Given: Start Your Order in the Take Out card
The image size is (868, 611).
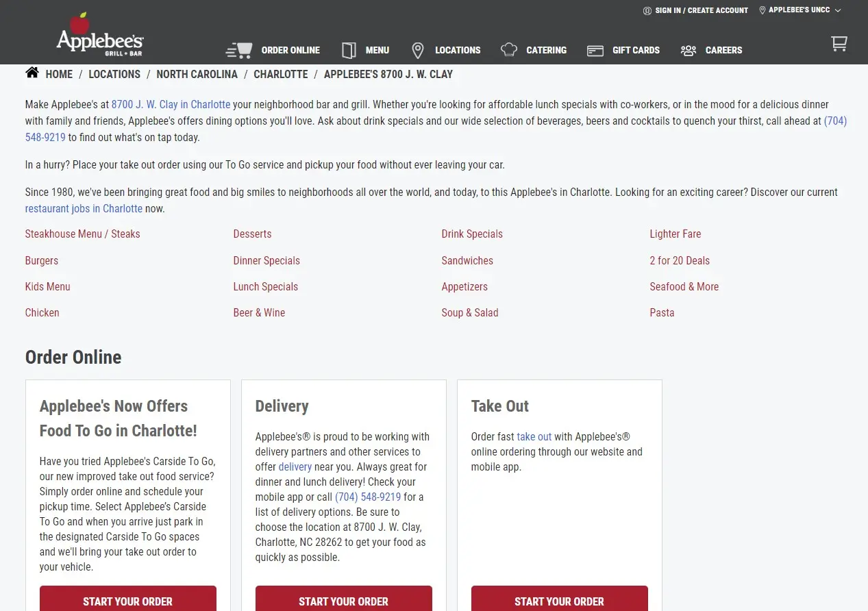Looking at the screenshot, I should [560, 599].
